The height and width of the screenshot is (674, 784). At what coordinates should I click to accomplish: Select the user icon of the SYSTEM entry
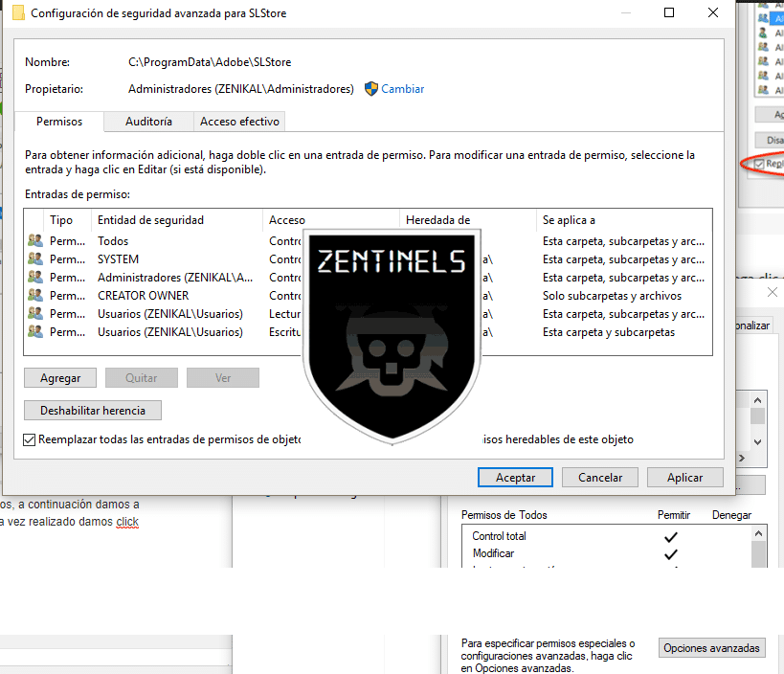pyautogui.click(x=35, y=259)
